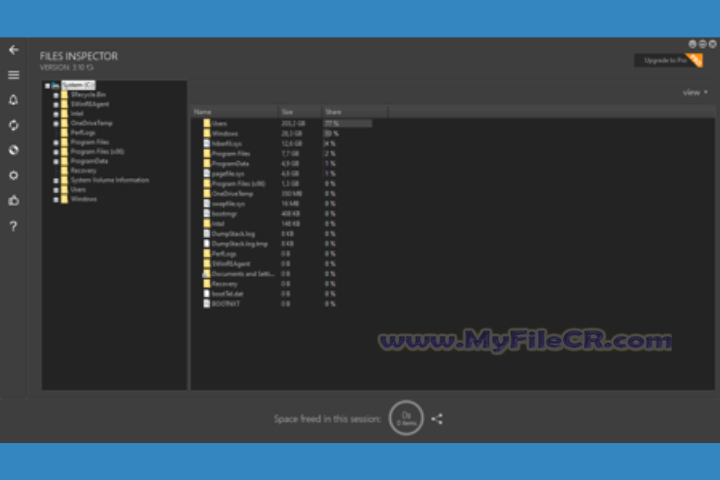Screen dimensions: 720x480
Task: Expand the ProgramData tree node
Action: pyautogui.click(x=56, y=162)
